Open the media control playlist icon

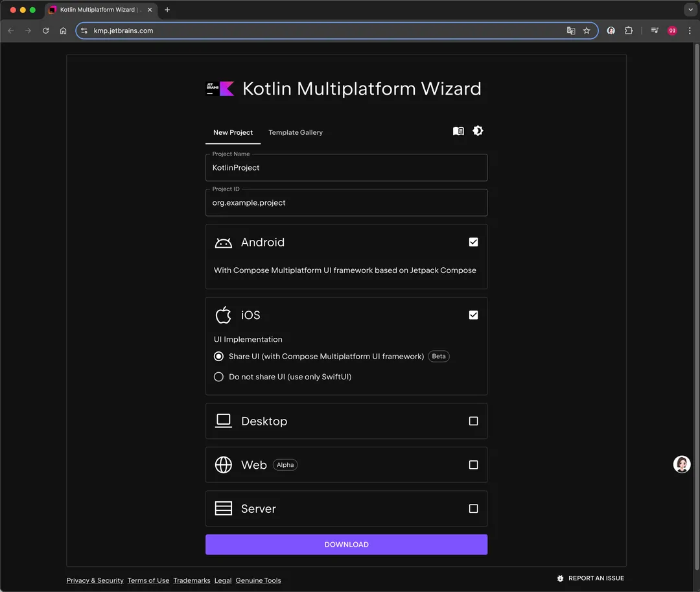coord(655,30)
